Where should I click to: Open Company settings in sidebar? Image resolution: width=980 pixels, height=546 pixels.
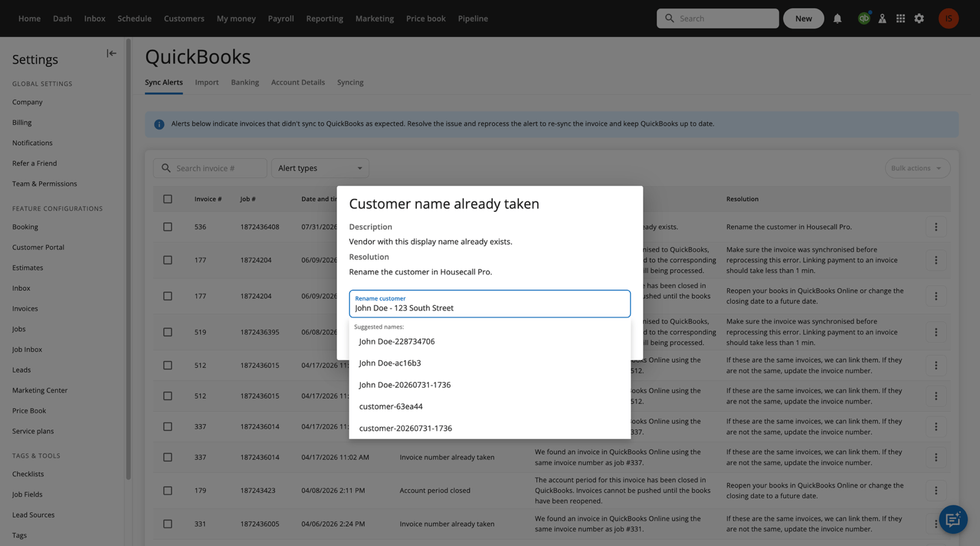click(x=27, y=102)
